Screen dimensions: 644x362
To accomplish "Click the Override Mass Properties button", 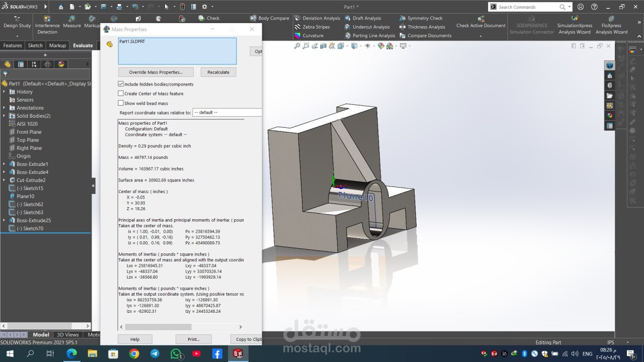I will [x=155, y=72].
